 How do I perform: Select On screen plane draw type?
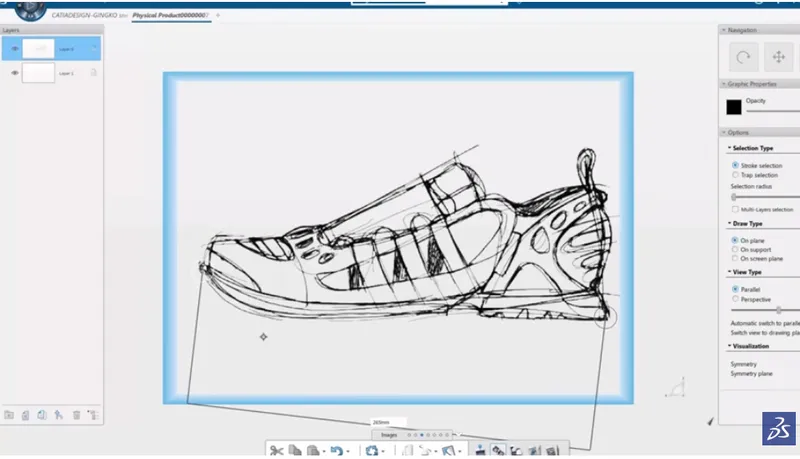pyautogui.click(x=735, y=259)
